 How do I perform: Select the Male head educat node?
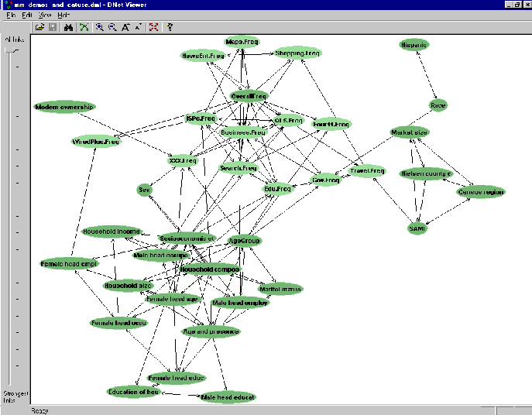pos(227,396)
